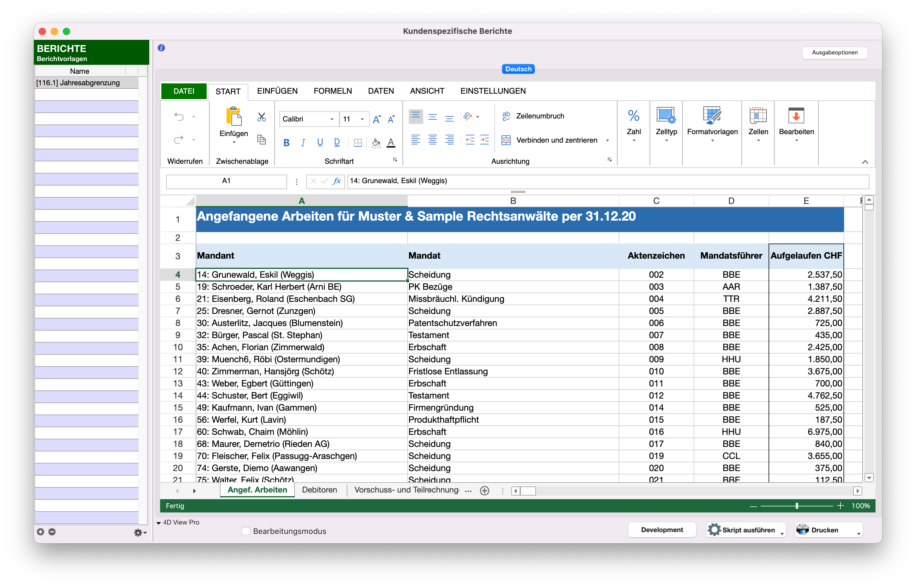
Task: Switch to the ANSICHT tab
Action: 427,91
